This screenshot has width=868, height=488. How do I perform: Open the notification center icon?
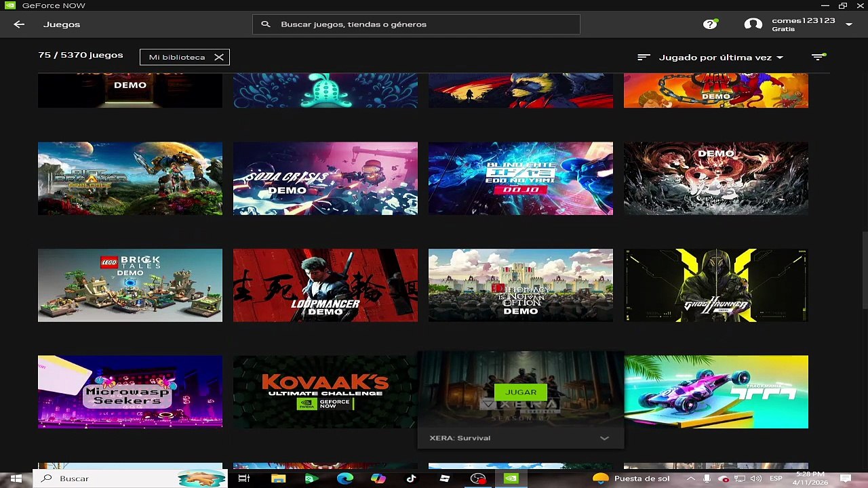846,479
